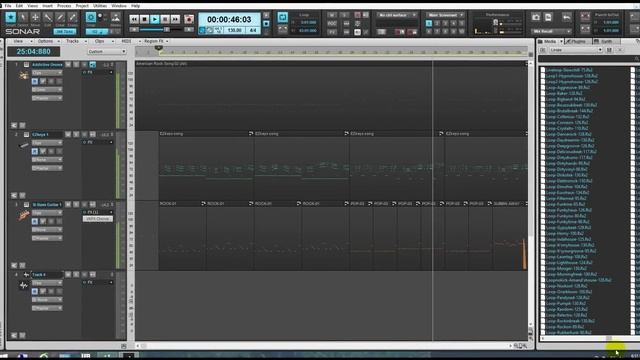
Task: Select the Erase tool
Action: 72,17
